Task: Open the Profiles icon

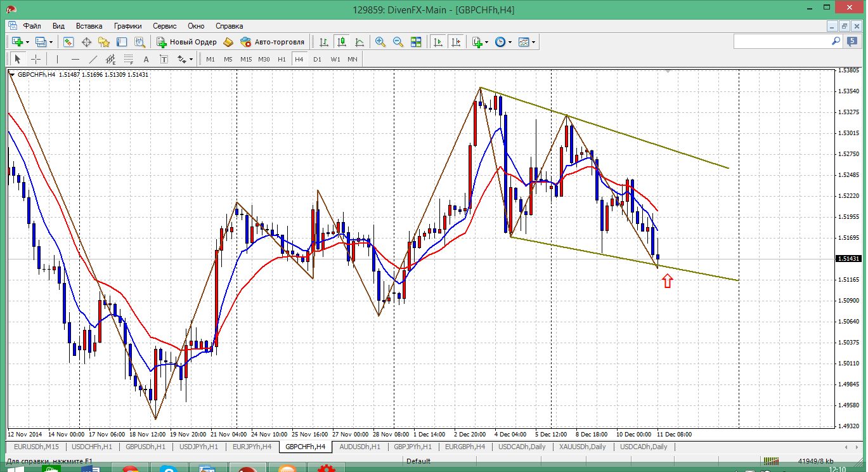Action: pyautogui.click(x=41, y=42)
